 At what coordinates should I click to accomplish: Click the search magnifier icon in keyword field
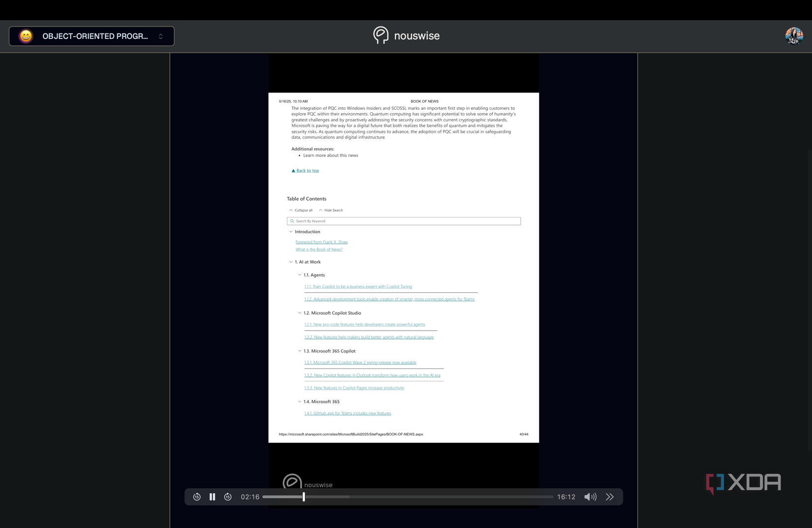[292, 221]
